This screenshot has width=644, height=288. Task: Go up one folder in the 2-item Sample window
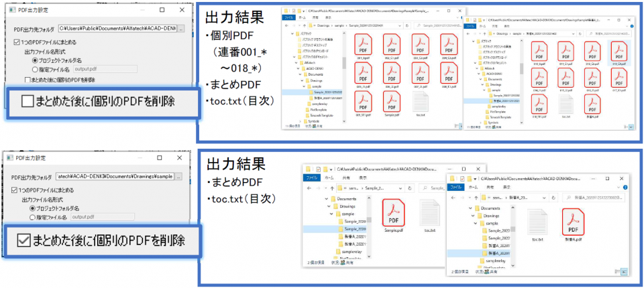pyautogui.click(x=332, y=188)
